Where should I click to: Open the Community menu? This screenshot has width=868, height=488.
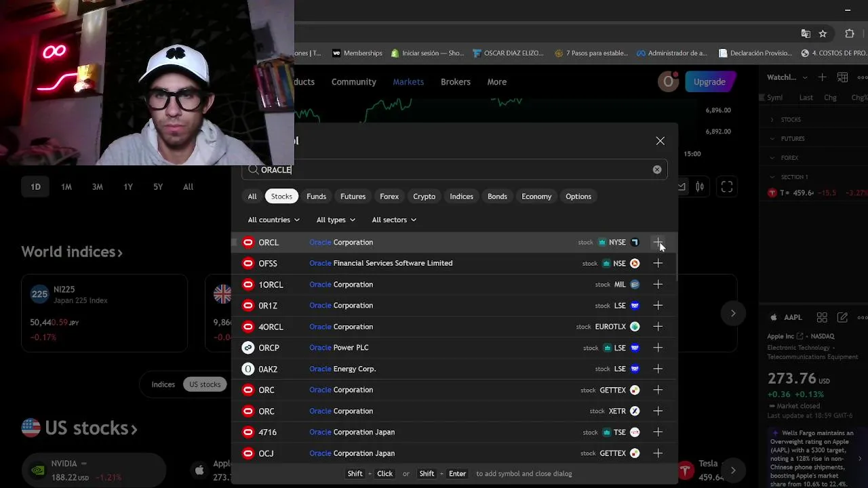tap(354, 82)
